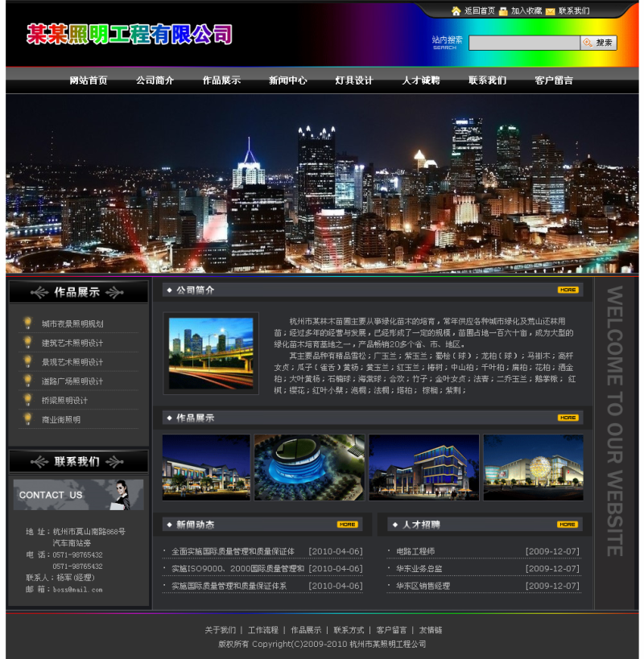Open the MORE link for 公司简介 section

point(568,288)
